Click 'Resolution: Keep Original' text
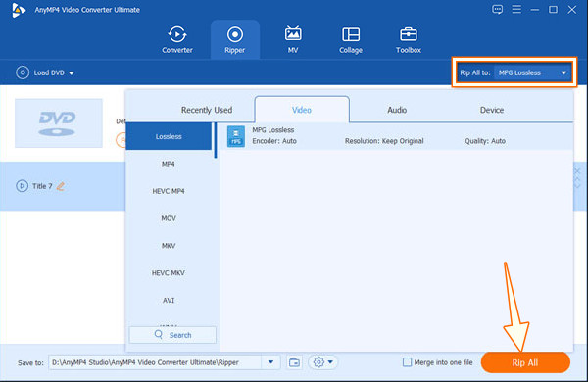 tap(384, 141)
